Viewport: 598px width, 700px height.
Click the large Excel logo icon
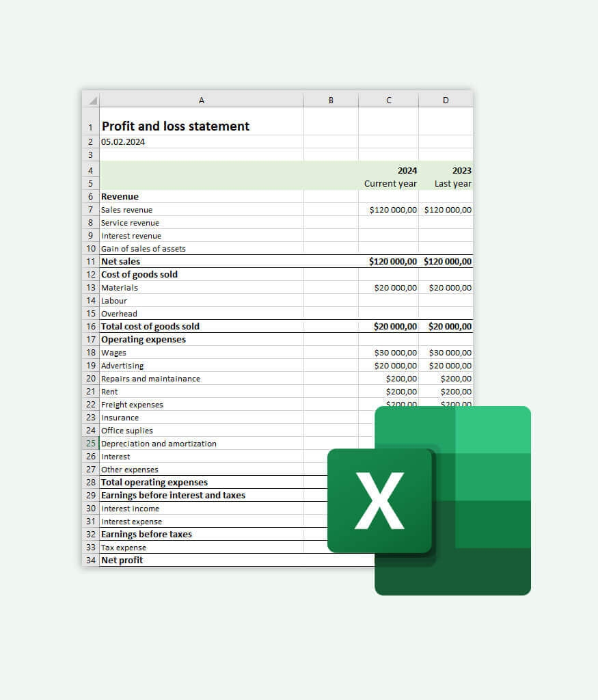(x=429, y=500)
